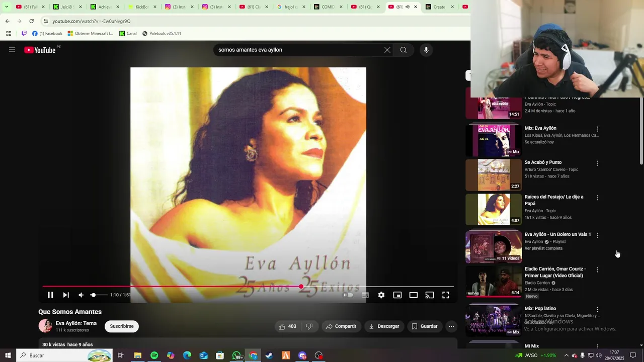Open the Mix: Eva Ayllón title
Image resolution: width=644 pixels, height=362 pixels.
(540, 128)
